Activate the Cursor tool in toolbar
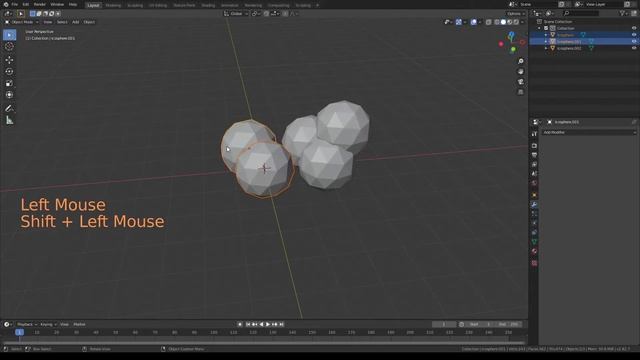Screen dimensions: 640x360 coord(9,47)
